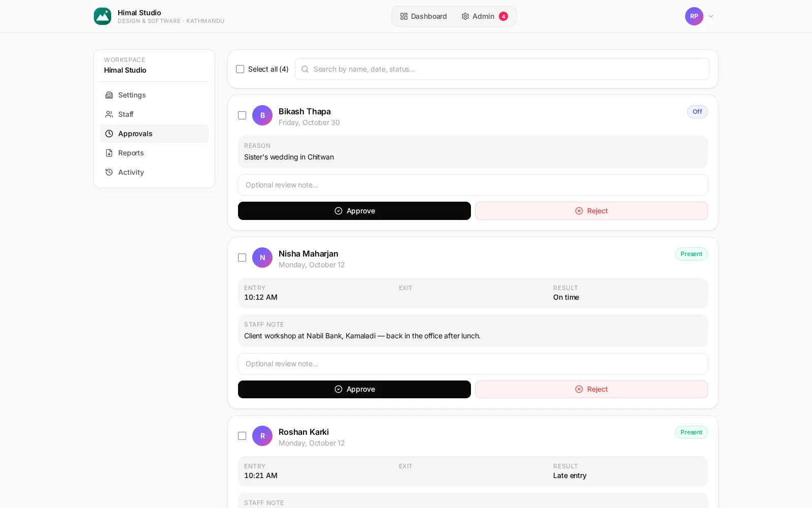Reject Bikash Thapa's leave request
This screenshot has height=508, width=812.
pos(591,211)
